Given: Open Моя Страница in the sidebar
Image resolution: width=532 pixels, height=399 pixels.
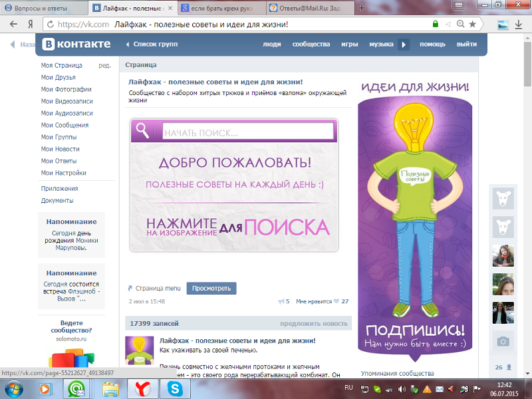Looking at the screenshot, I should click(x=61, y=65).
